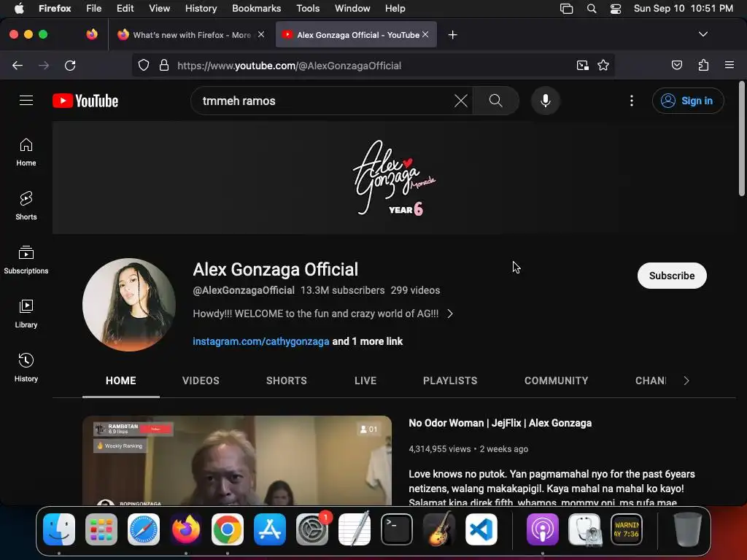
Task: Click the Alex Gonzaga channel banner
Action: pos(395,178)
